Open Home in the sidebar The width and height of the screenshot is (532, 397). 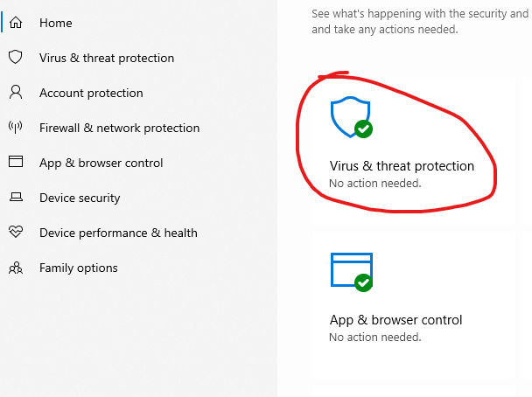(x=56, y=23)
